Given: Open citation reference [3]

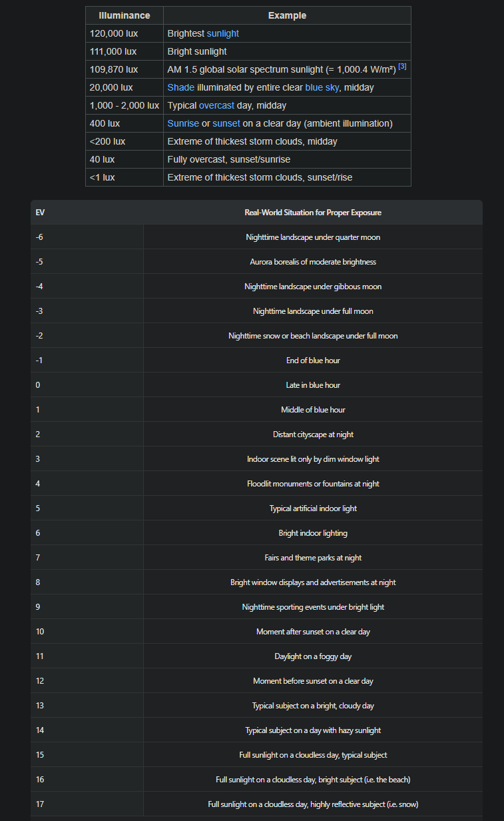Looking at the screenshot, I should 402,67.
